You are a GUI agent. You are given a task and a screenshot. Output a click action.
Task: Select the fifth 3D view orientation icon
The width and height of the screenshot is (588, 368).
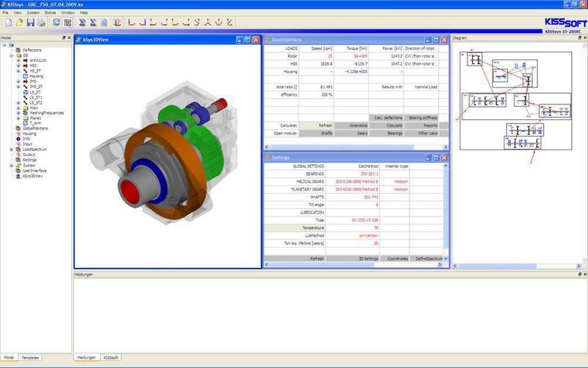pyautogui.click(x=175, y=23)
